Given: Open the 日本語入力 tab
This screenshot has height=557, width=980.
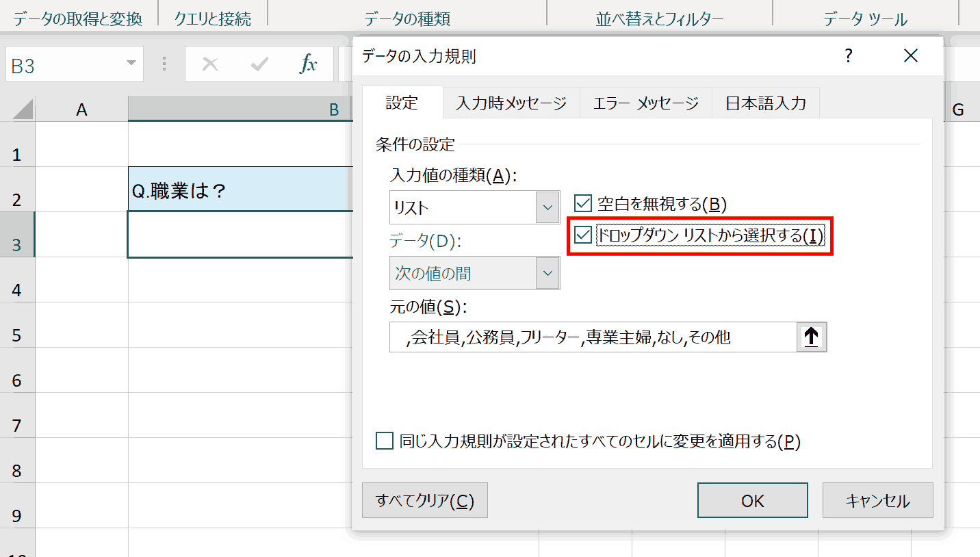Looking at the screenshot, I should click(x=765, y=103).
